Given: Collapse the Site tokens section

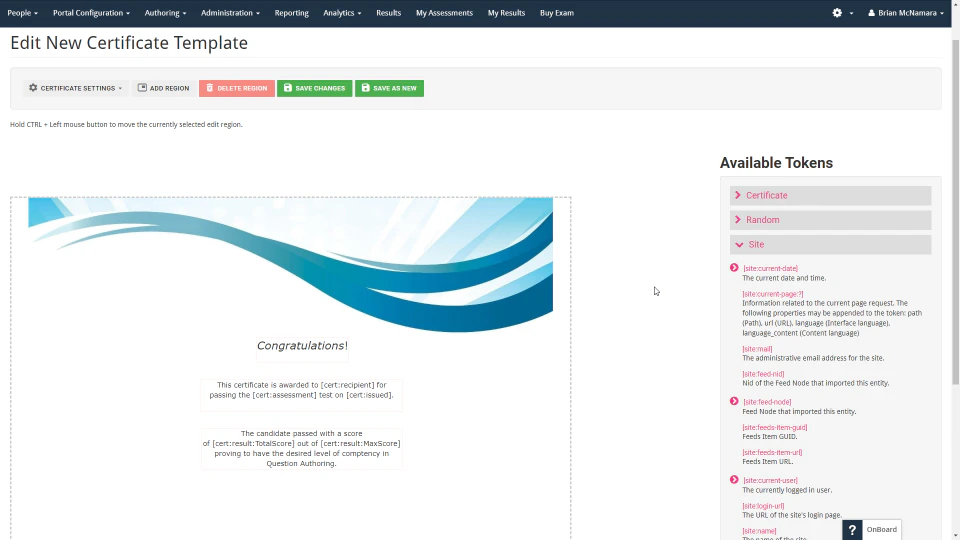Looking at the screenshot, I should pos(830,244).
